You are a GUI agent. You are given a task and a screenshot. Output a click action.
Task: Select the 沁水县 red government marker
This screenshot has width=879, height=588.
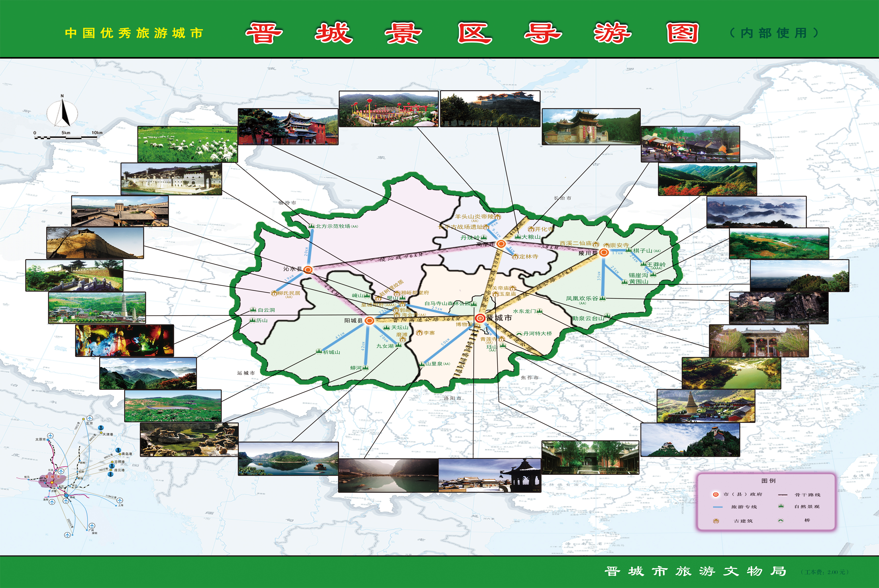[308, 269]
